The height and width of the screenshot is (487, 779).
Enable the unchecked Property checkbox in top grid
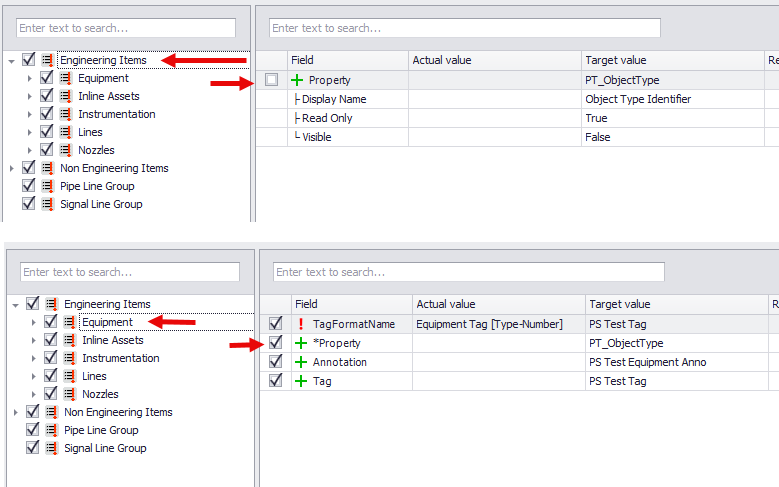(x=272, y=80)
